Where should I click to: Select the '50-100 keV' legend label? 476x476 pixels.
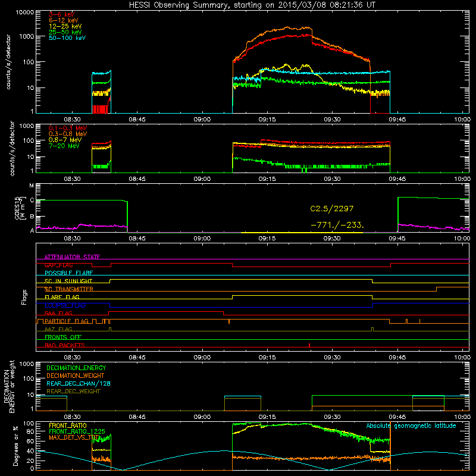(x=67, y=38)
